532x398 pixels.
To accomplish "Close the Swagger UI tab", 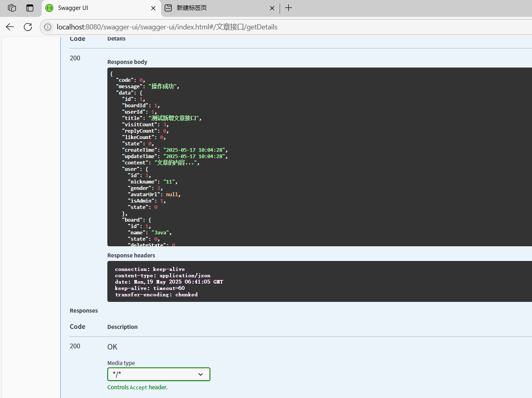I will 153,8.
